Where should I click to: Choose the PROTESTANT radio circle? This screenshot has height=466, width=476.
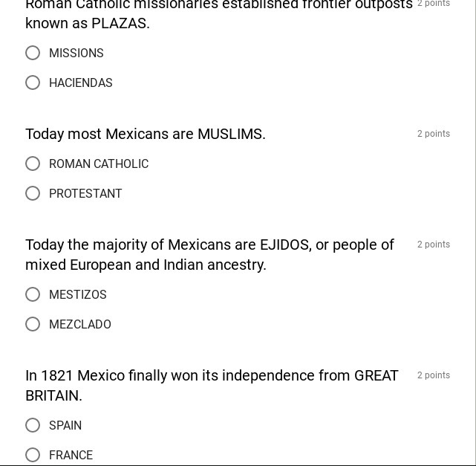(33, 193)
